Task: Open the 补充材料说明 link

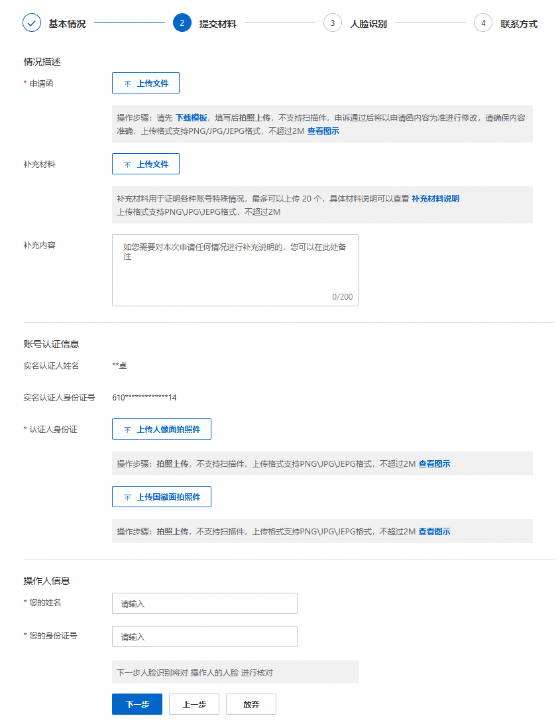Action: click(x=435, y=199)
